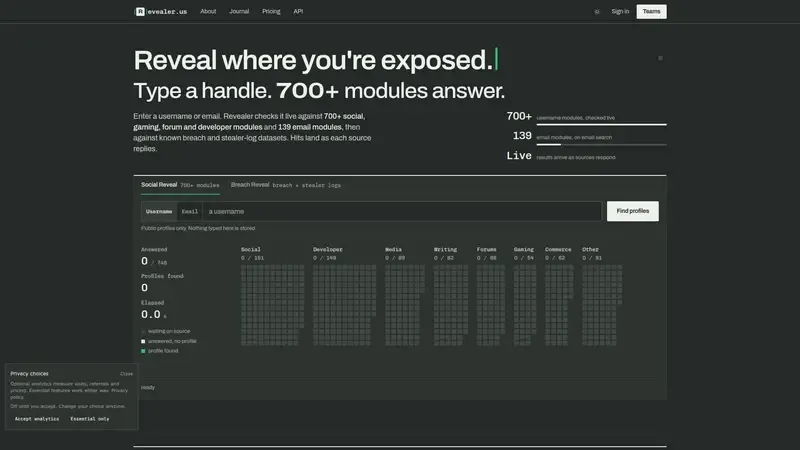Click the Commerce category heading

pyautogui.click(x=558, y=249)
